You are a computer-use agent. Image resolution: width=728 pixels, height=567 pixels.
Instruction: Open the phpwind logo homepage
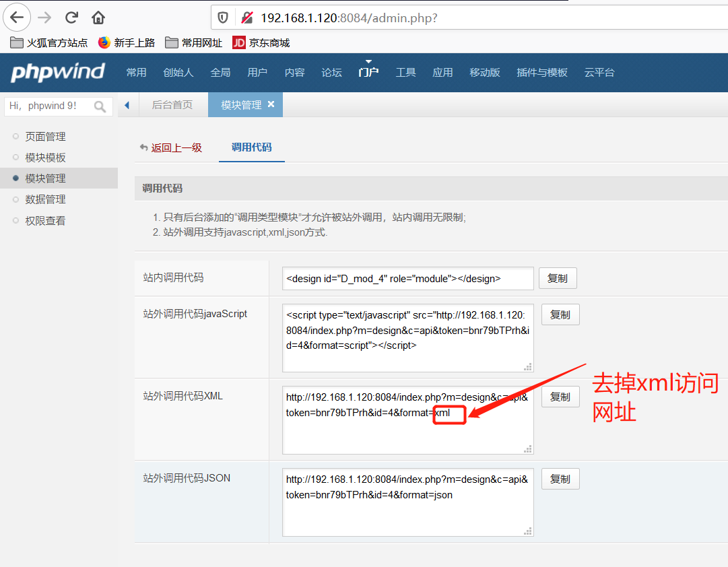tap(59, 72)
